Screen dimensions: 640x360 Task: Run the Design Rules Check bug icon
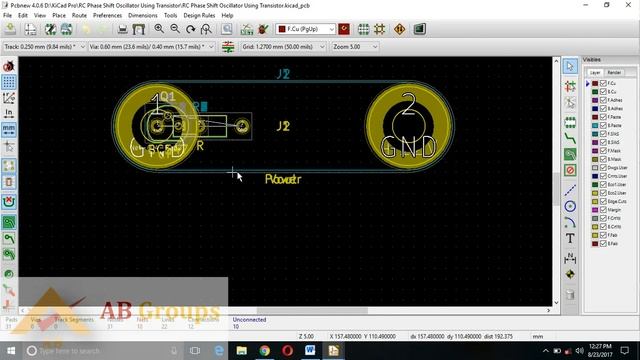coord(263,29)
